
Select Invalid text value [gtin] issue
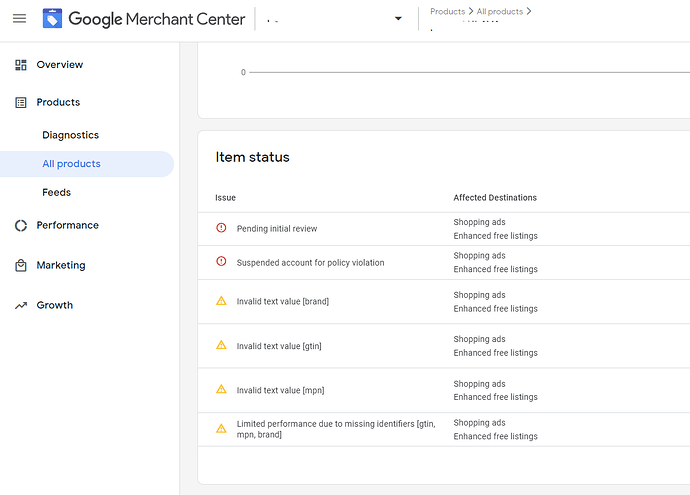click(x=279, y=346)
